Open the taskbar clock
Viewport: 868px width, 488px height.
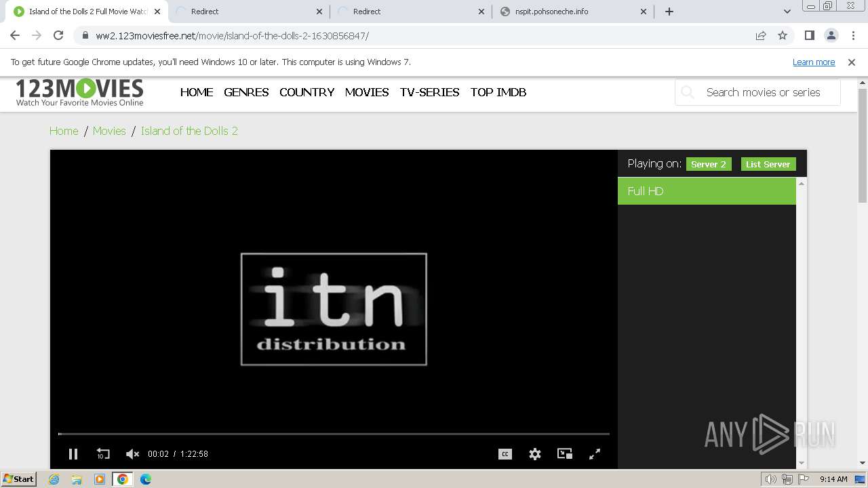point(833,479)
